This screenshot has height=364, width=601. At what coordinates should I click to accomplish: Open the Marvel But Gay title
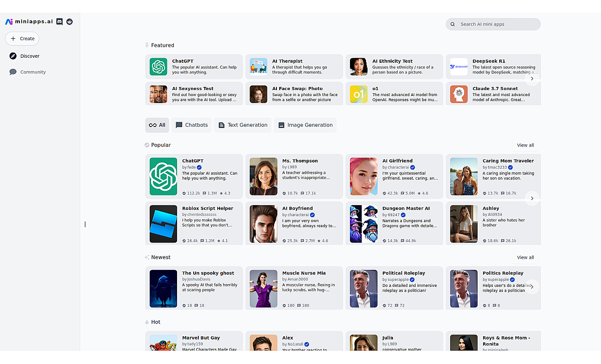pos(201,338)
